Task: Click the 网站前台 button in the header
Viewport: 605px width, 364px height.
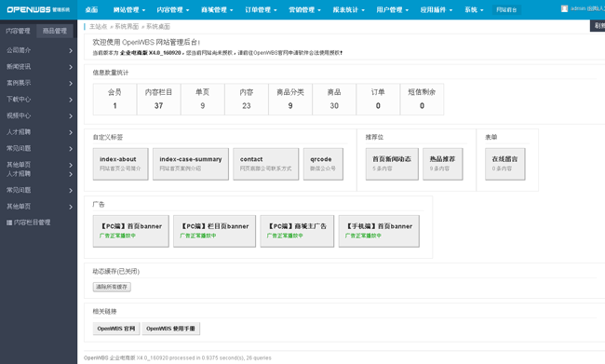Action: point(506,9)
